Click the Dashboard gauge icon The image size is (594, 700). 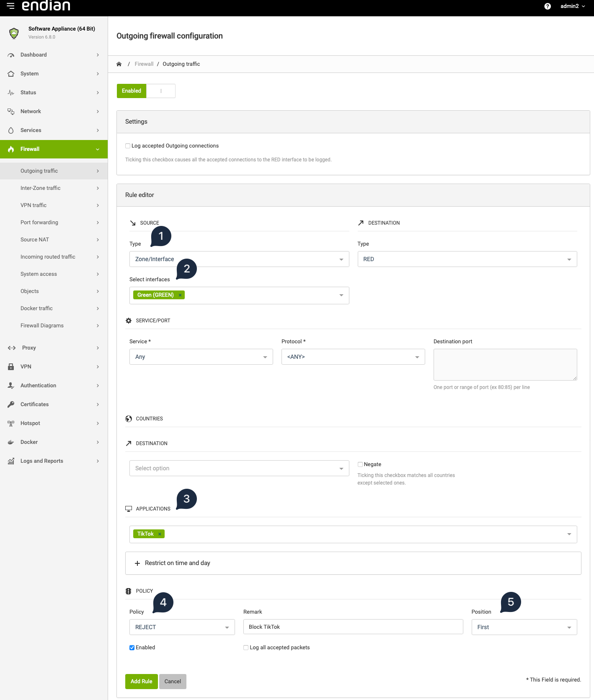point(11,55)
